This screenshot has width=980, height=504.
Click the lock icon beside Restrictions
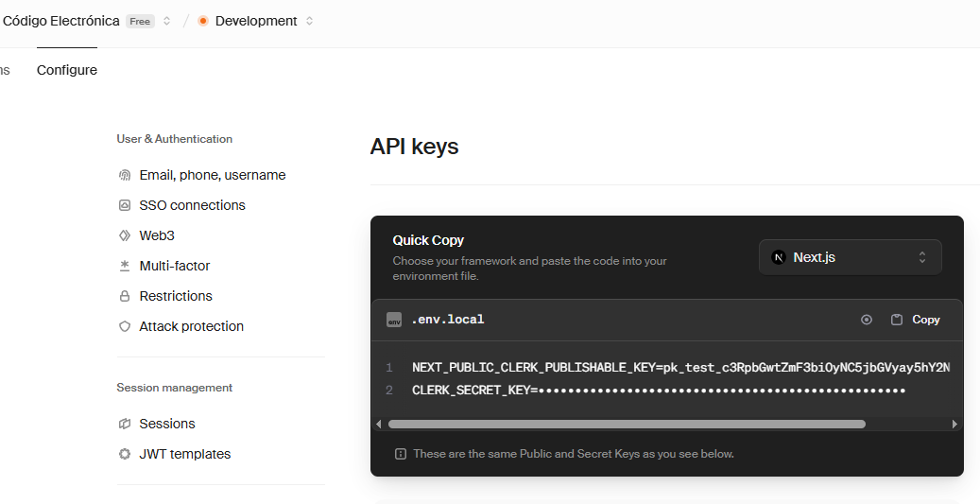coord(125,296)
